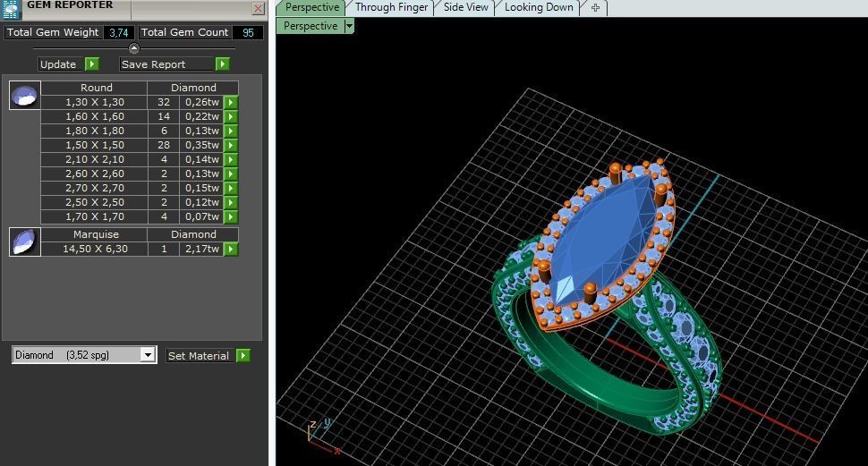
Task: Select the Marquise gem thumbnail
Action: (24, 241)
